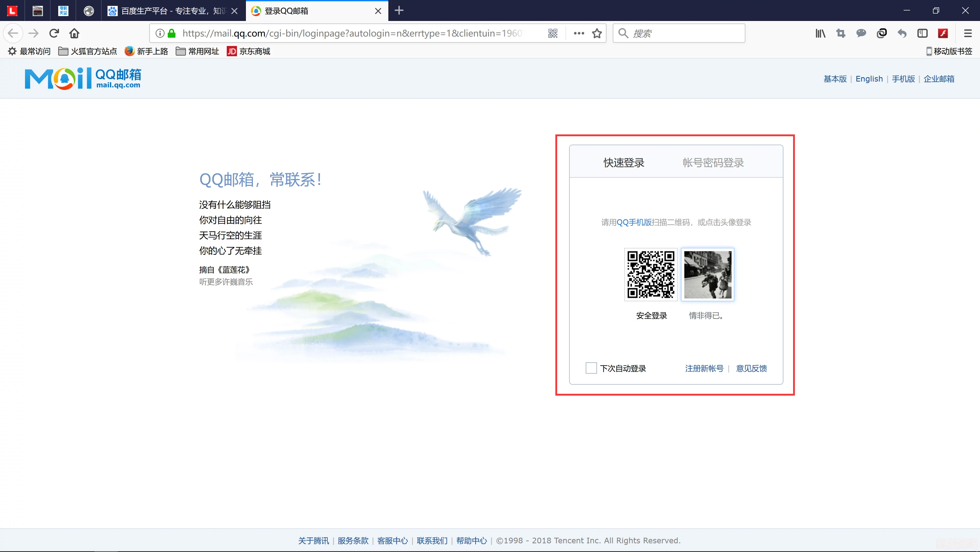Select the 登录QQ邮箱 browser tab

click(x=317, y=11)
